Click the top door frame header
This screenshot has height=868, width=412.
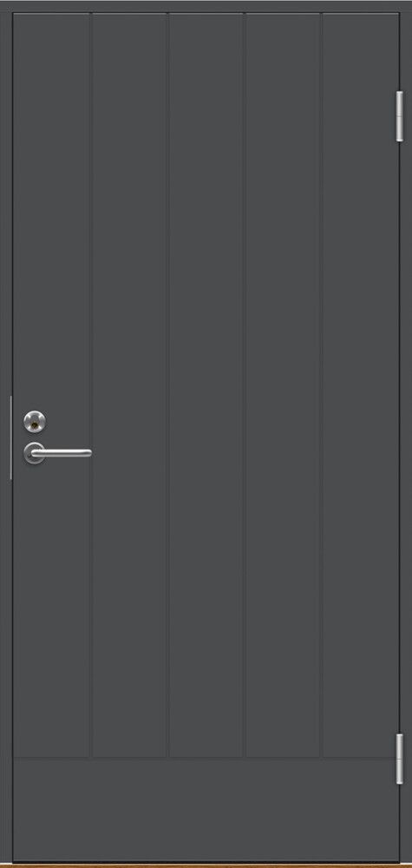point(206,5)
